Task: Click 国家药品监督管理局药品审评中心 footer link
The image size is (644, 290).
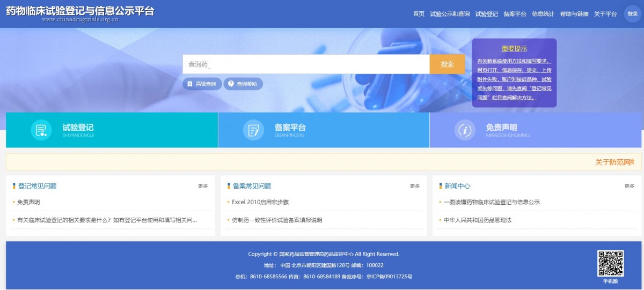Action: [316, 254]
